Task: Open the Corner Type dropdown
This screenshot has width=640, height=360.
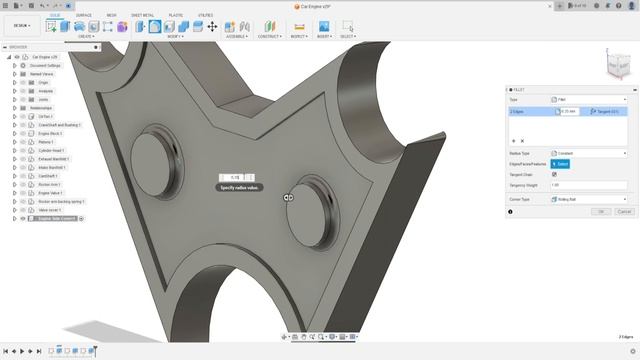Action: pos(589,200)
